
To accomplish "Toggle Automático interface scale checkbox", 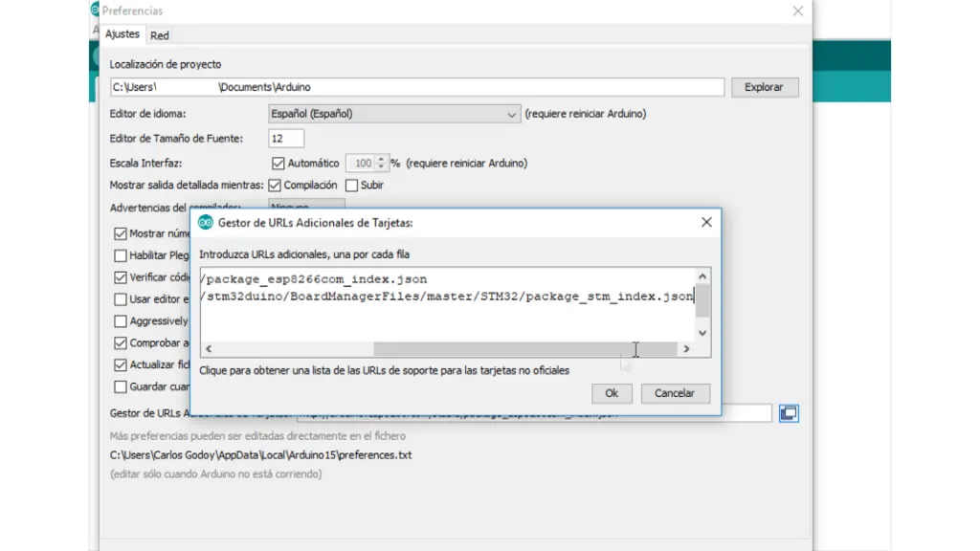I will 278,163.
